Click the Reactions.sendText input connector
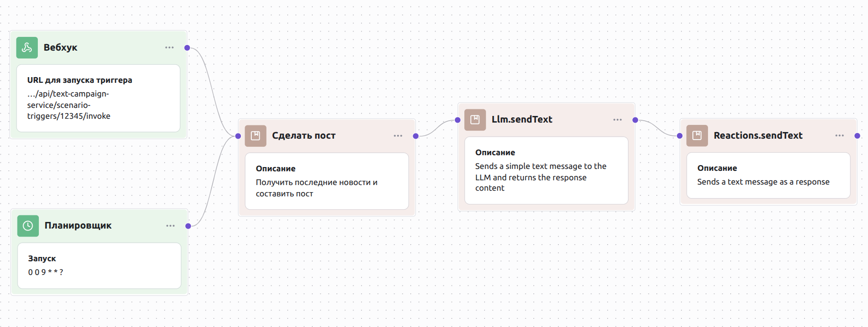Viewport: 868px width, 327px height. [680, 136]
